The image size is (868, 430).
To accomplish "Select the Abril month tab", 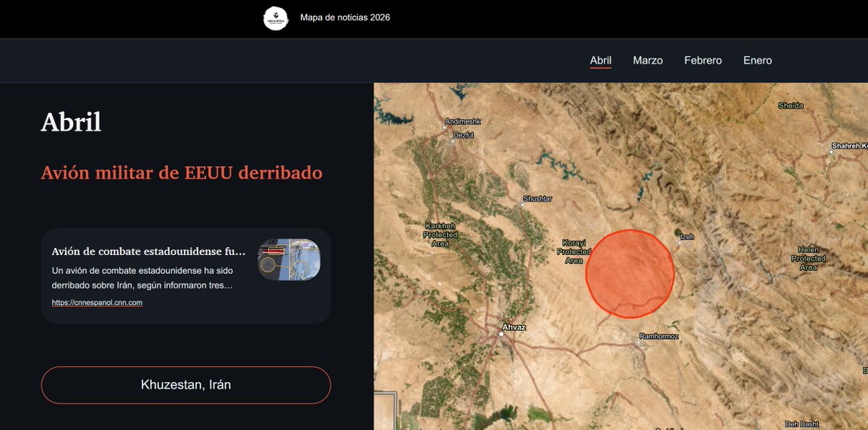I will tap(600, 61).
